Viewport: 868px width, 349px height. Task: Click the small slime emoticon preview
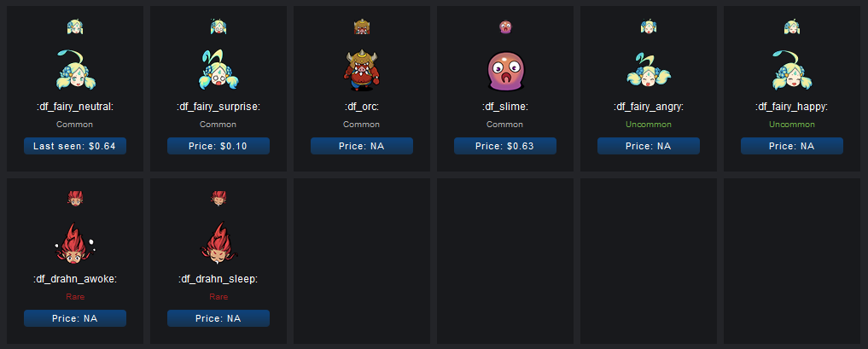(505, 26)
